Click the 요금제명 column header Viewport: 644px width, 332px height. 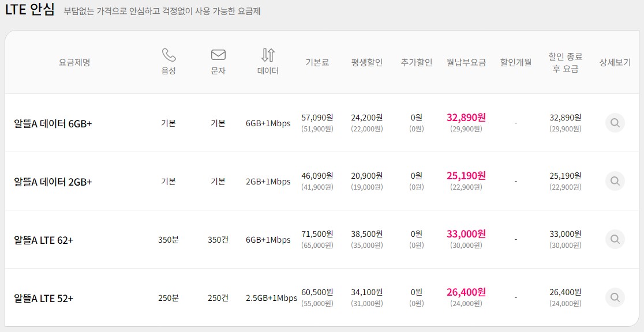pos(74,62)
